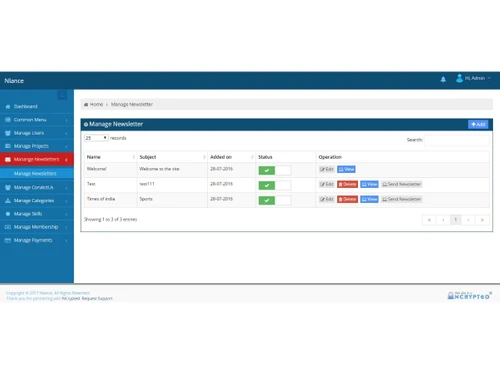Focus the Search input field
Image resolution: width=500 pixels, height=375 pixels.
click(457, 140)
